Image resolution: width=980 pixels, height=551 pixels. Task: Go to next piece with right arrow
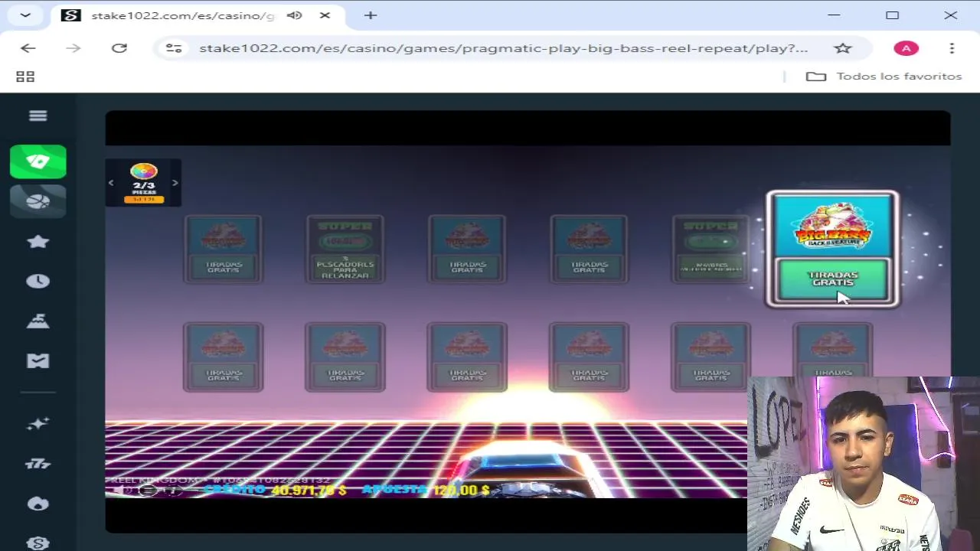(175, 183)
